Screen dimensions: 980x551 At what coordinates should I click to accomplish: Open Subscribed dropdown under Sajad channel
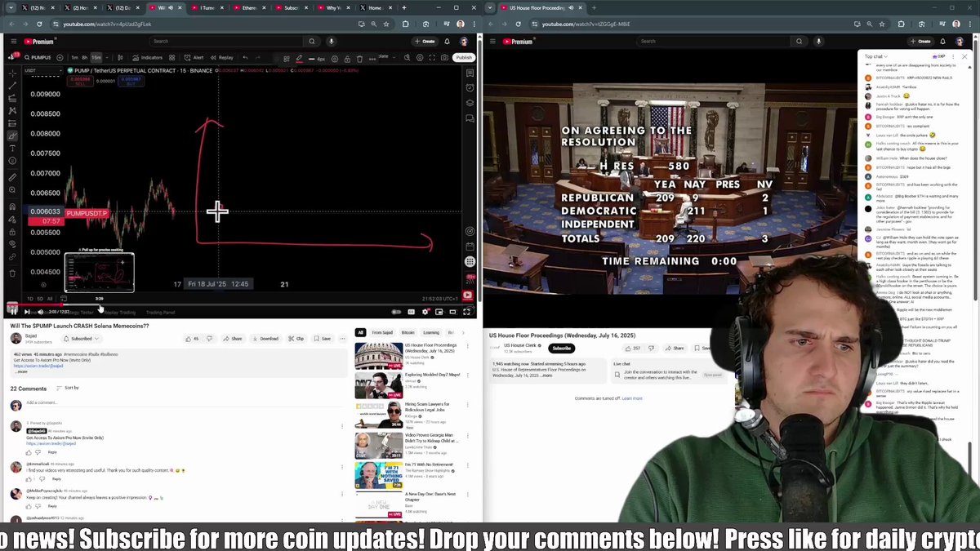82,339
